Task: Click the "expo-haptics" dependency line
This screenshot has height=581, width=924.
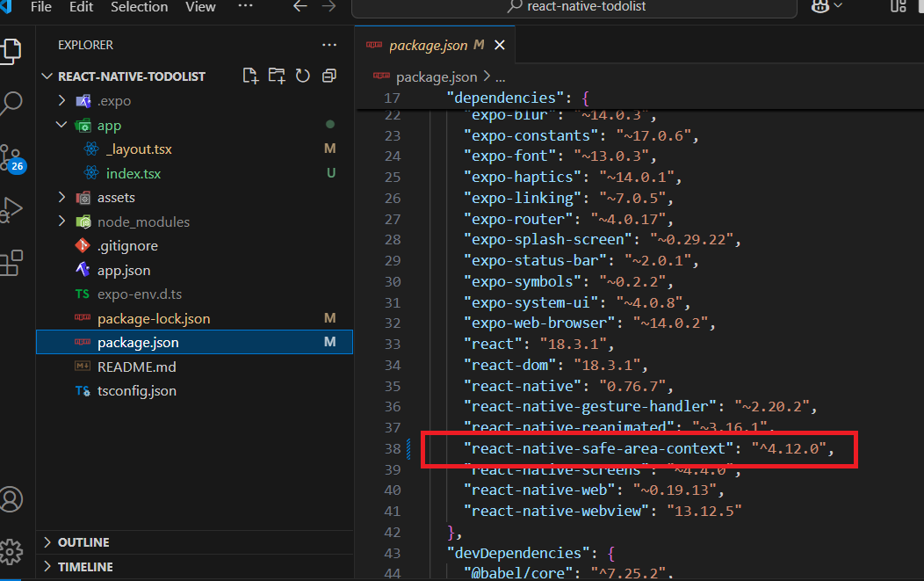Action: click(x=573, y=177)
